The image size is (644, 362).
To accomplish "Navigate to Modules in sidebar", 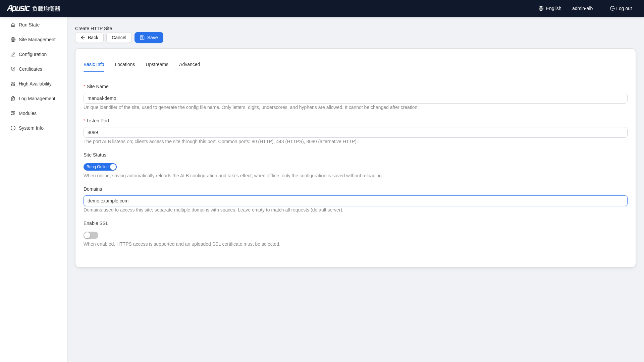I will coord(34,113).
